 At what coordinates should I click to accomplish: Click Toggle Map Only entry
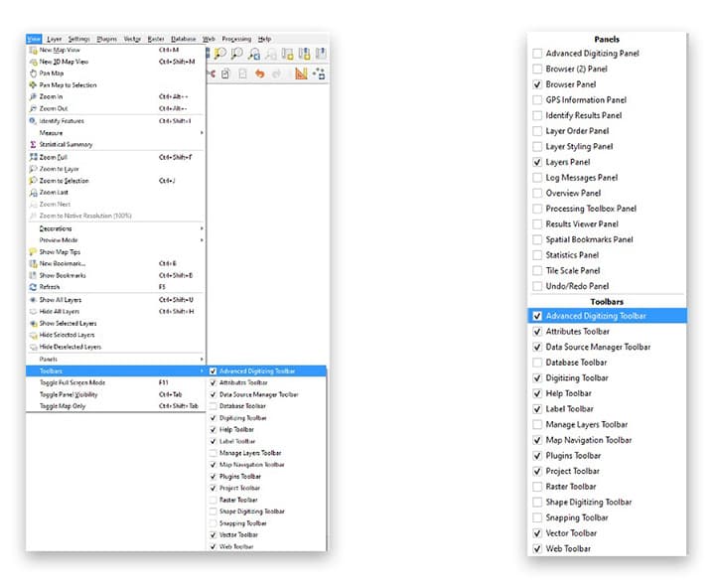click(63, 406)
